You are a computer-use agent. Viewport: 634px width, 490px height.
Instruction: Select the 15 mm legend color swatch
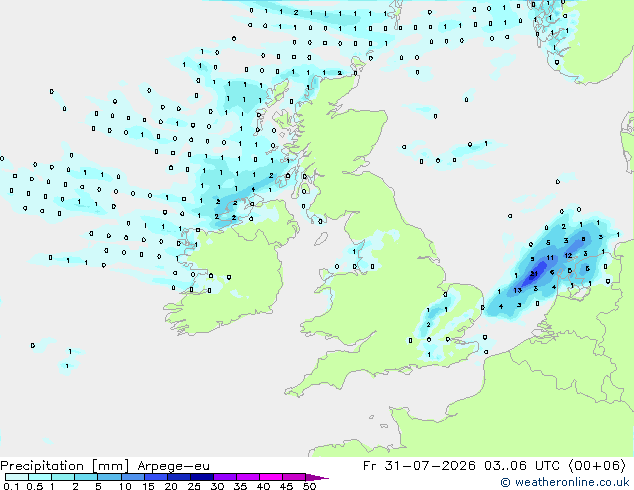[x=155, y=477]
